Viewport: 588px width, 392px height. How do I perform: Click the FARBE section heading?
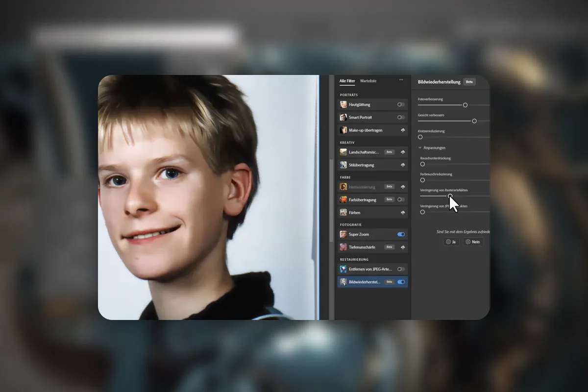point(345,177)
